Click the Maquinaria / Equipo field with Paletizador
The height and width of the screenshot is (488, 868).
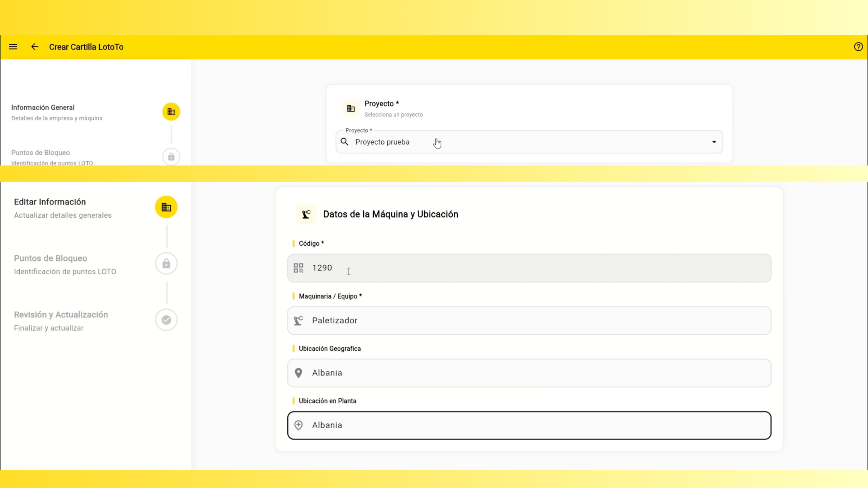click(529, 321)
